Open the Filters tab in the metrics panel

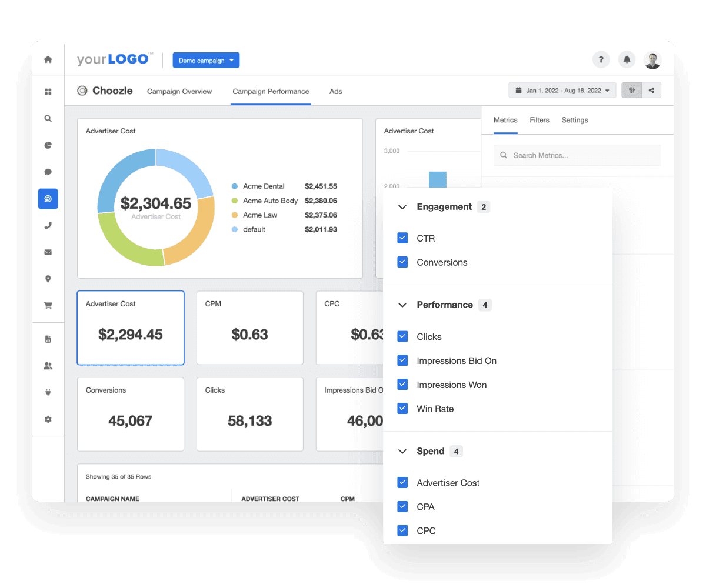click(540, 120)
